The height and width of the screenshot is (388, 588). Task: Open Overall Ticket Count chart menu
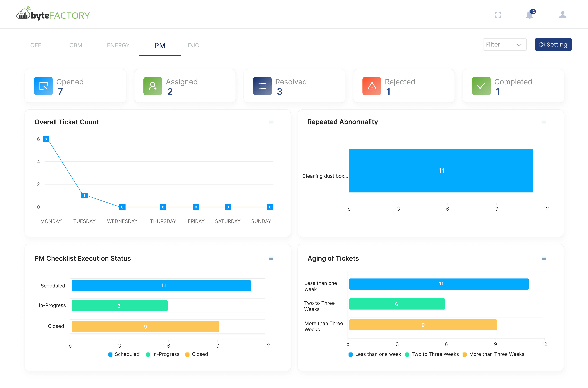271,122
